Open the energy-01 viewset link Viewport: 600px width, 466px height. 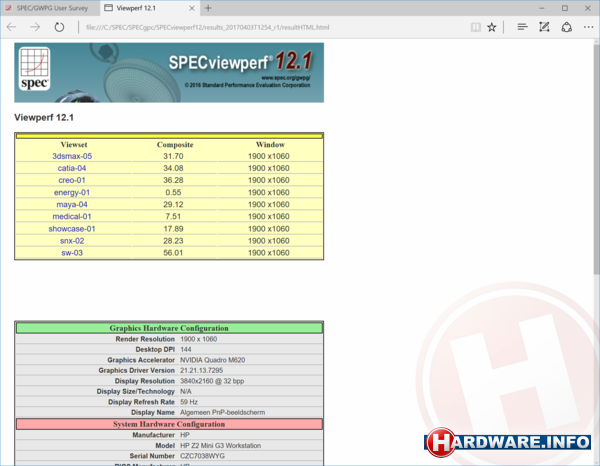point(72,192)
